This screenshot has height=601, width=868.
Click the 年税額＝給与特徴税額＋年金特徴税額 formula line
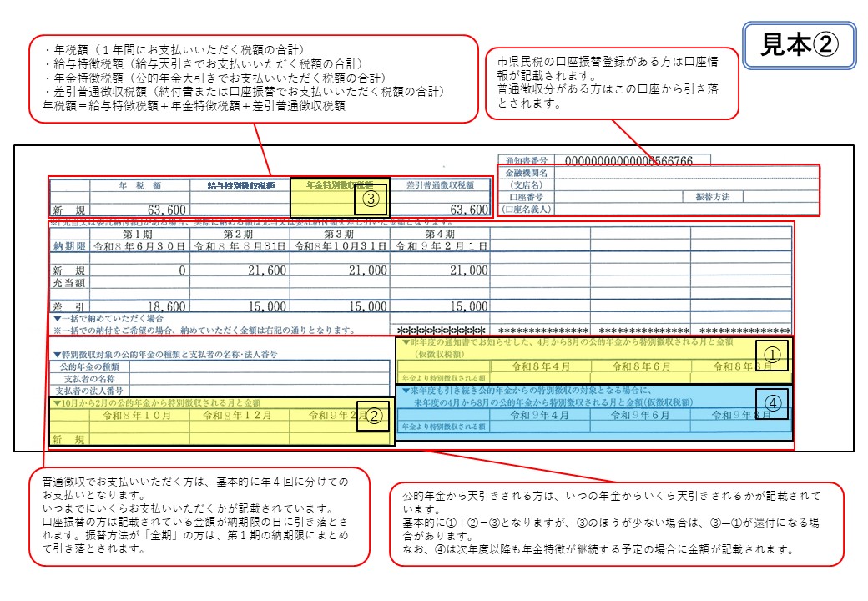pyautogui.click(x=194, y=106)
